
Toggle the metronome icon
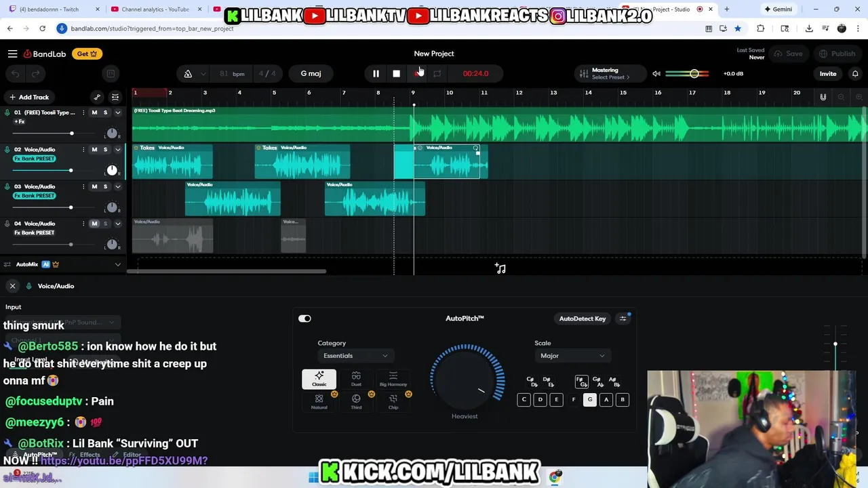188,73
